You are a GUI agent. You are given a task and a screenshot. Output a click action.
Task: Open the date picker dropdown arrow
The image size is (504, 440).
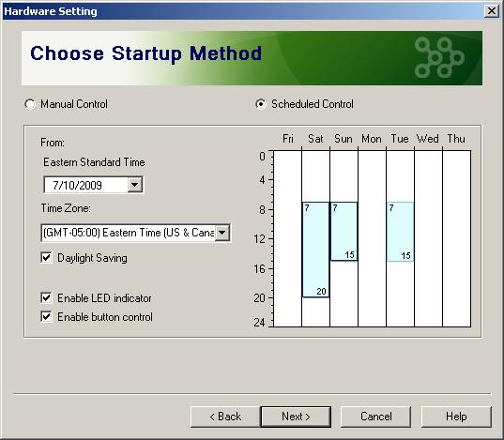point(135,185)
